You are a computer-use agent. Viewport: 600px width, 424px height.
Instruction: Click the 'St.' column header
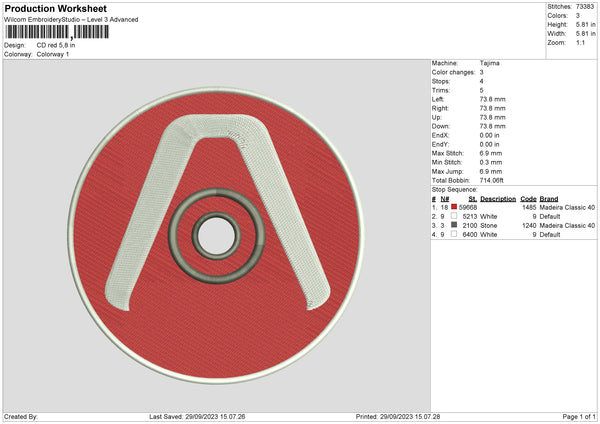click(x=473, y=199)
